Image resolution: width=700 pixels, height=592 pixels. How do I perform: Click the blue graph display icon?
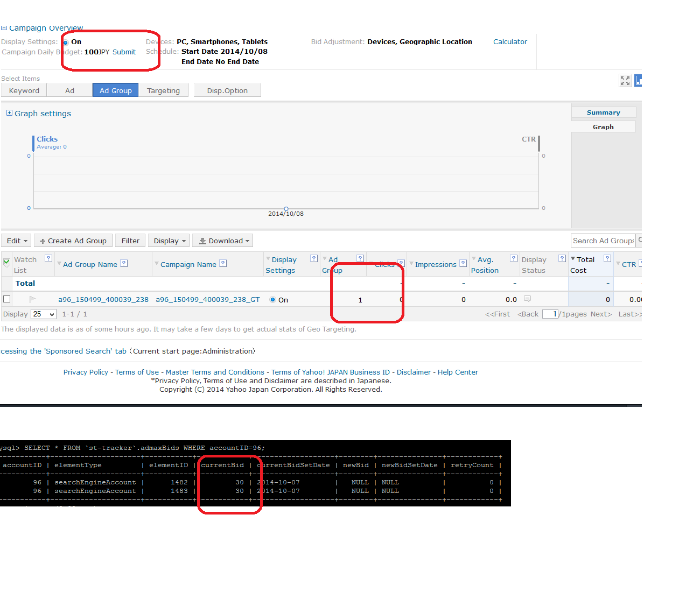click(x=638, y=81)
